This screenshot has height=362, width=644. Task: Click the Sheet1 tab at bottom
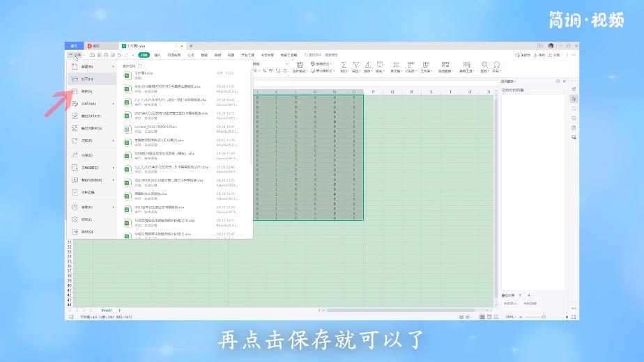click(107, 310)
